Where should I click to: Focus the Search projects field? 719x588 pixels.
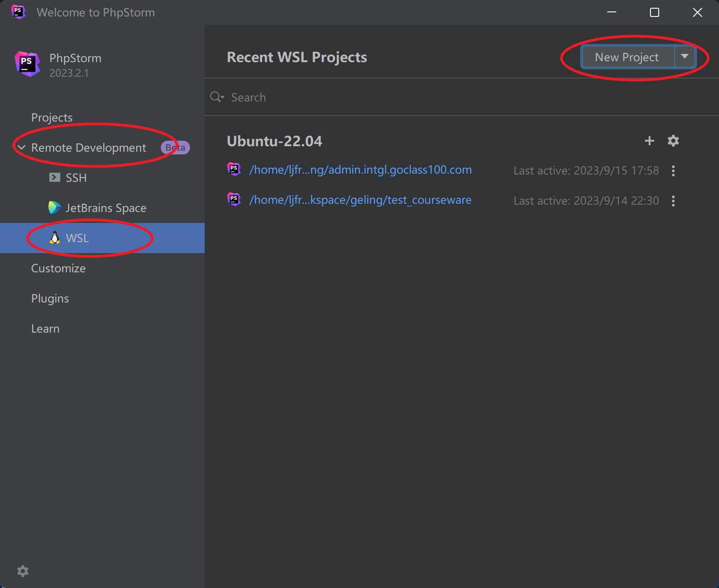pyautogui.click(x=461, y=97)
